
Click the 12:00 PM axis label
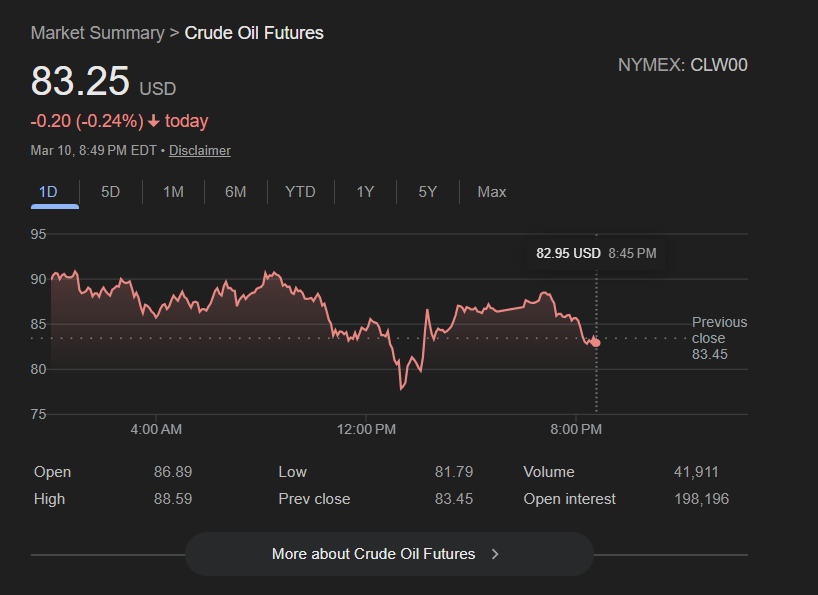coord(366,429)
